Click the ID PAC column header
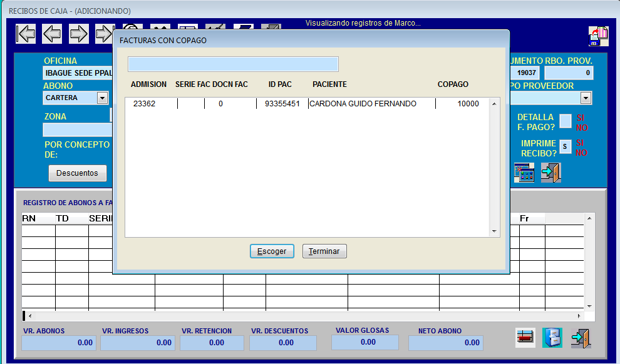Viewport: 620px width, 364px height. coord(280,84)
